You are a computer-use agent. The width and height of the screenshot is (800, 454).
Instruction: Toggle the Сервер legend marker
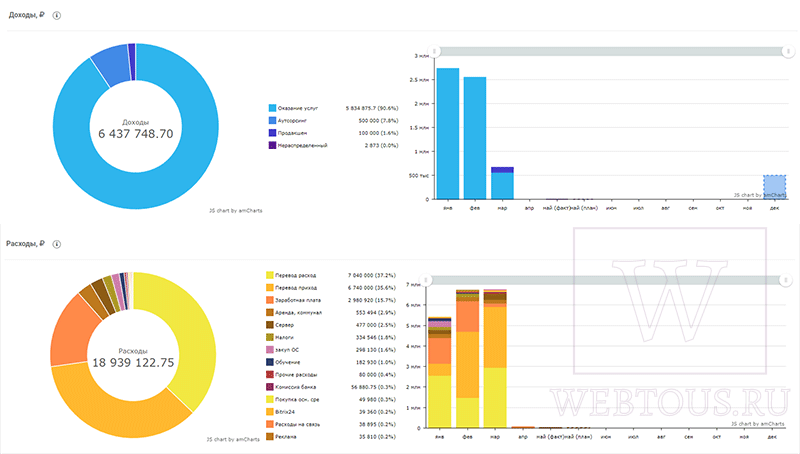tap(270, 325)
